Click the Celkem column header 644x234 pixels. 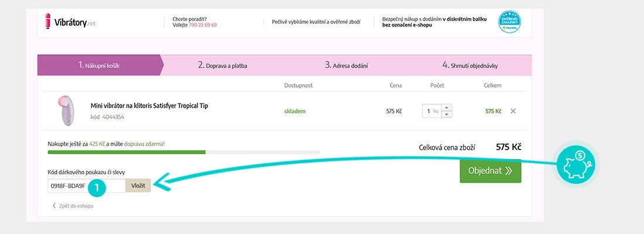(x=492, y=85)
